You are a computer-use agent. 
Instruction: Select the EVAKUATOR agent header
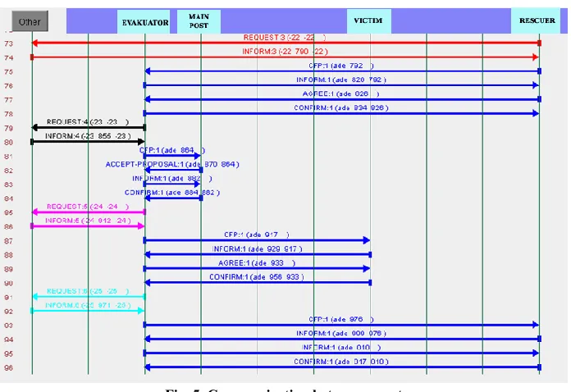point(145,22)
